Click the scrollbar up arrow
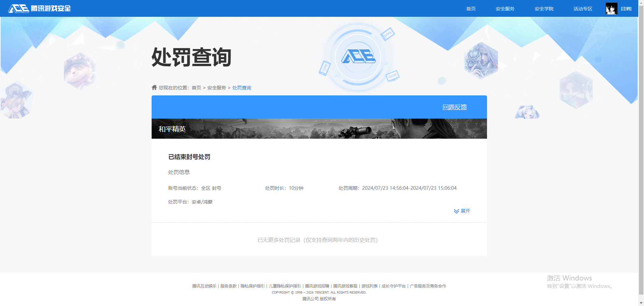Viewport: 644px width, 306px height. [x=641, y=3]
